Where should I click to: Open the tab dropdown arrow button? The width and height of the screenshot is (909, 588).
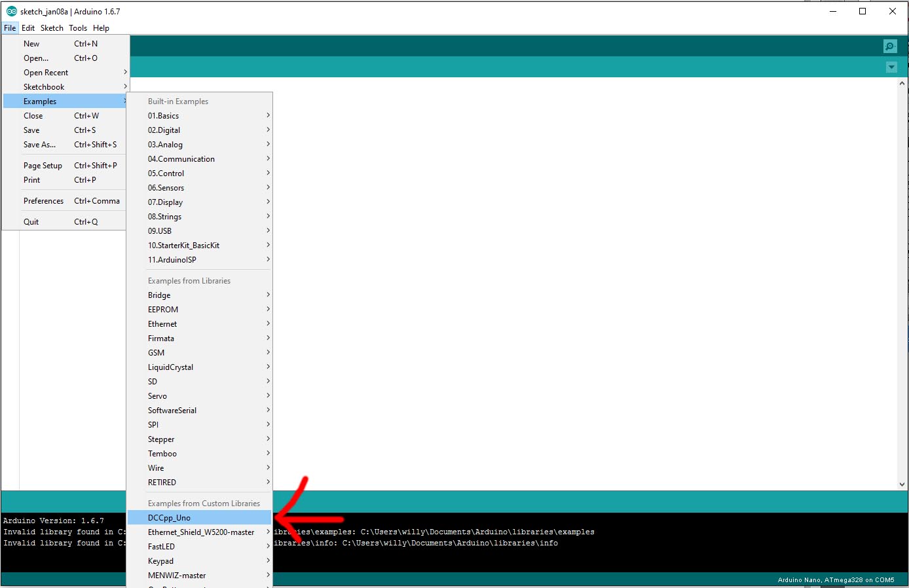click(x=891, y=67)
